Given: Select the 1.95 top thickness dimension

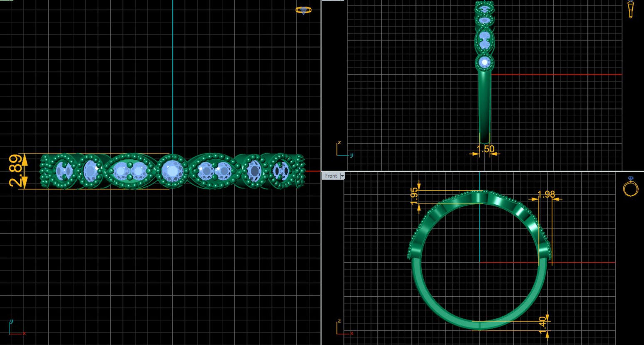Looking at the screenshot, I should (x=414, y=196).
